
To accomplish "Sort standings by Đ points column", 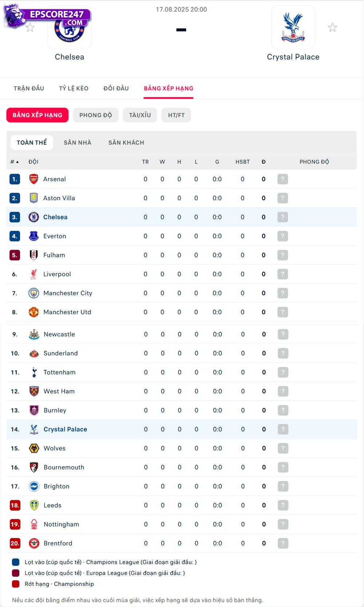I will point(264,162).
